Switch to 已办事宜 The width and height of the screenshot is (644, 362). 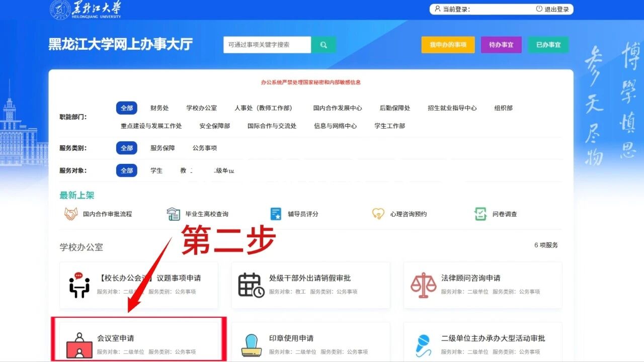pos(548,44)
